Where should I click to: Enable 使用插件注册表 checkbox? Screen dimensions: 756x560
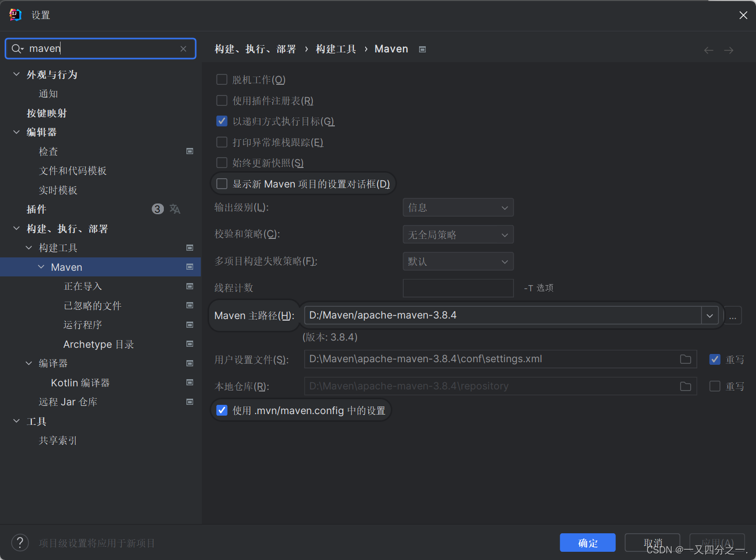pyautogui.click(x=222, y=100)
